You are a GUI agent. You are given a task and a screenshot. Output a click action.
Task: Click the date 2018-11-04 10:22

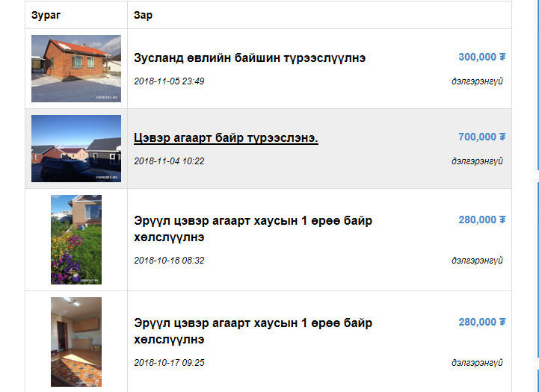[x=169, y=161]
